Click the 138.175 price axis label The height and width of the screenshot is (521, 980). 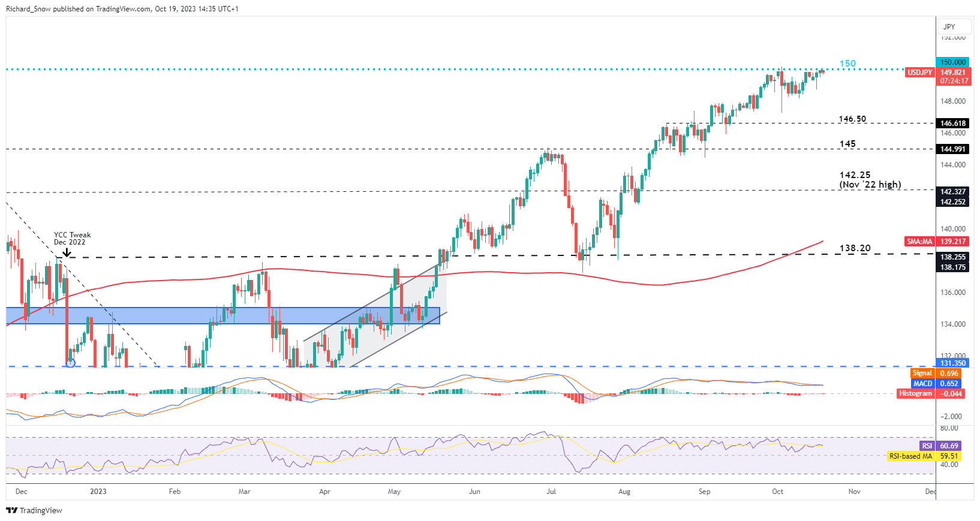point(952,267)
